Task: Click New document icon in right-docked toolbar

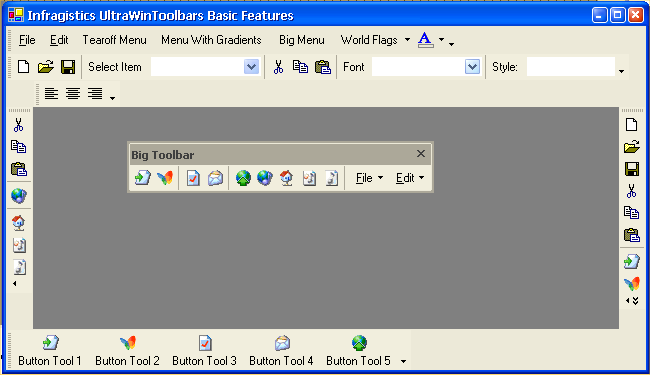Action: click(631, 124)
